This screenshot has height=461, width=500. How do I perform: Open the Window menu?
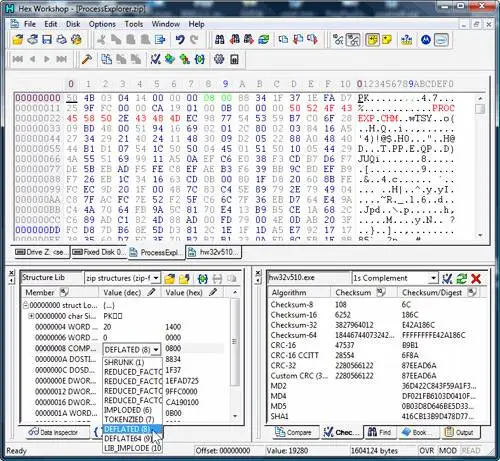coord(166,24)
